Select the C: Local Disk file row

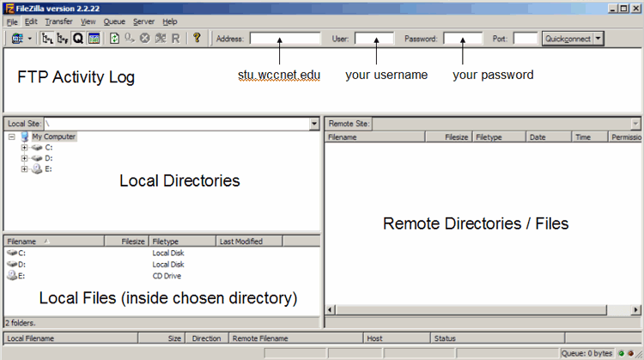[161, 253]
